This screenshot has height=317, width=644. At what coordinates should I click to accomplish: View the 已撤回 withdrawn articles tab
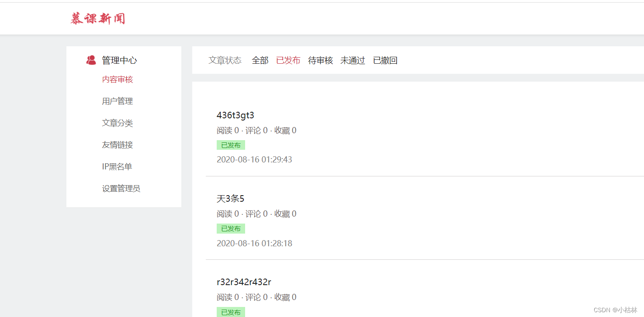click(x=385, y=60)
